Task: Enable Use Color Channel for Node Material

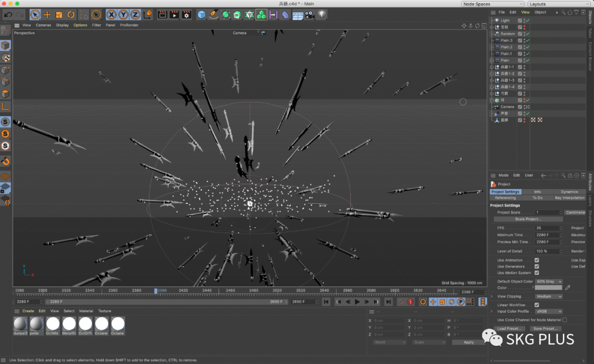Action: [x=564, y=319]
